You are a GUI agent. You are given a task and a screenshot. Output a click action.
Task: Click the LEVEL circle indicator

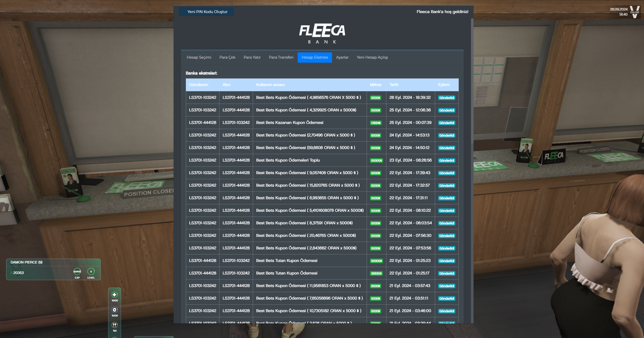pyautogui.click(x=91, y=271)
